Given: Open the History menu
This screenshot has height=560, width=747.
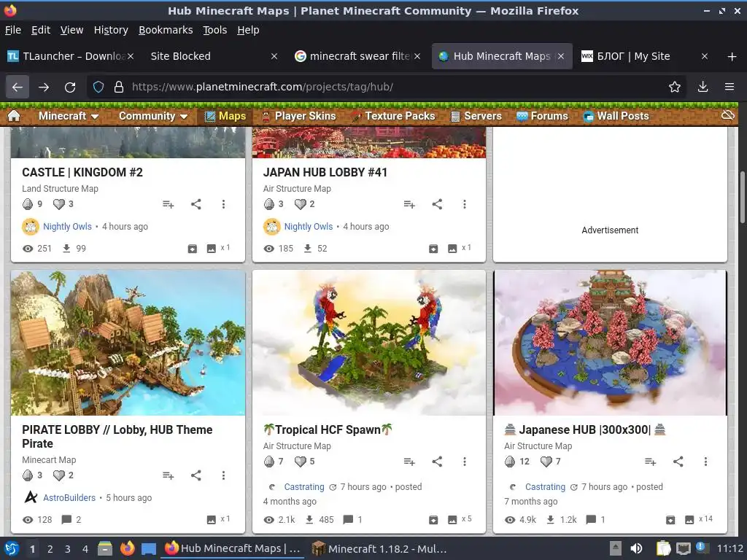Looking at the screenshot, I should click(x=111, y=30).
